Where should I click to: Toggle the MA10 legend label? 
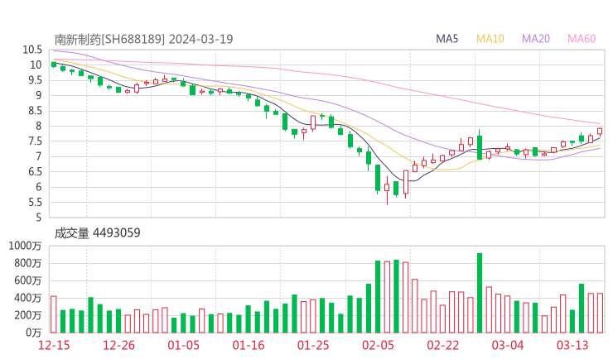[490, 39]
